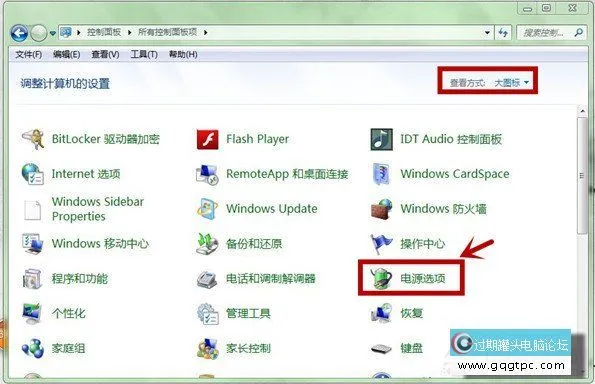This screenshot has height=384, width=595.
Task: Click the Flash Player icon
Action: coord(207,139)
